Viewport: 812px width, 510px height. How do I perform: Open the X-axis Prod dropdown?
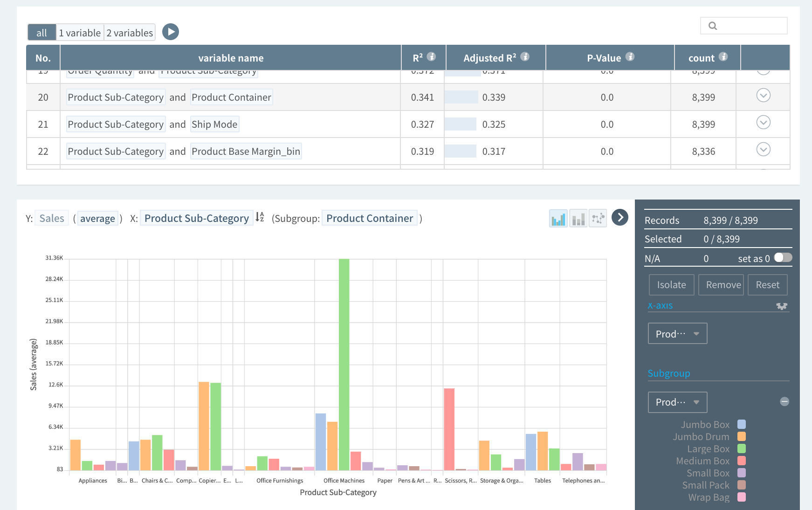pyautogui.click(x=677, y=334)
